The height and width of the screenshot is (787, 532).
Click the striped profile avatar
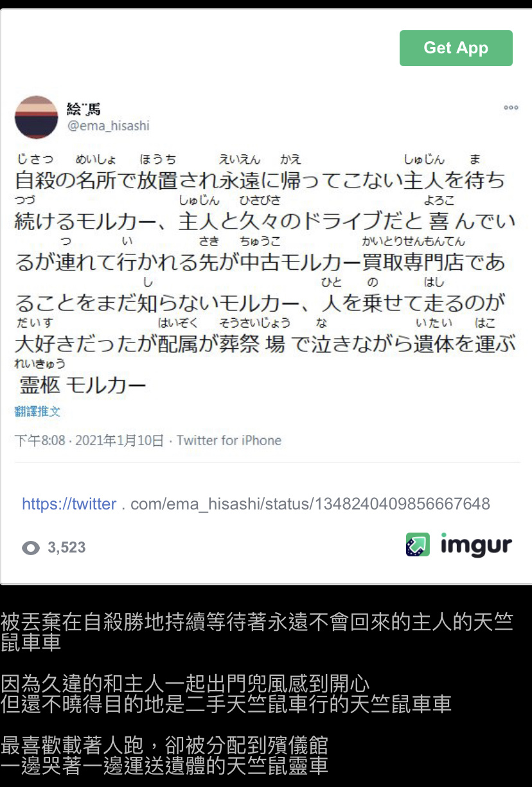tap(37, 117)
